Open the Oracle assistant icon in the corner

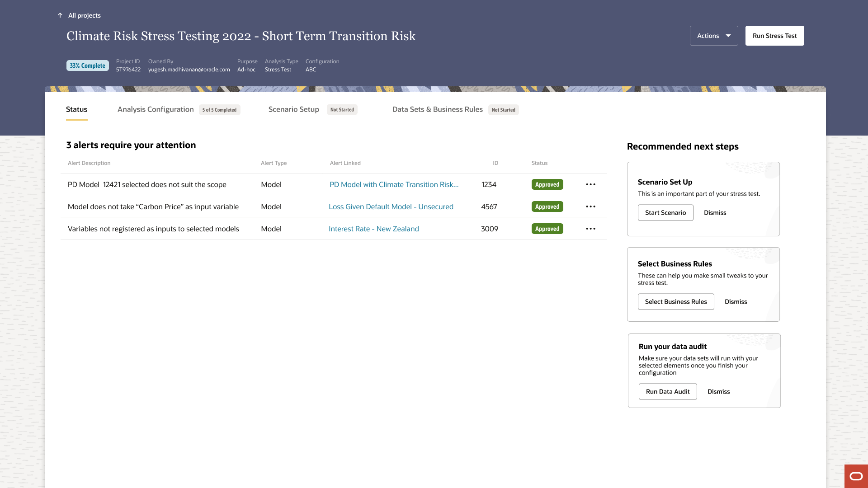tap(856, 476)
